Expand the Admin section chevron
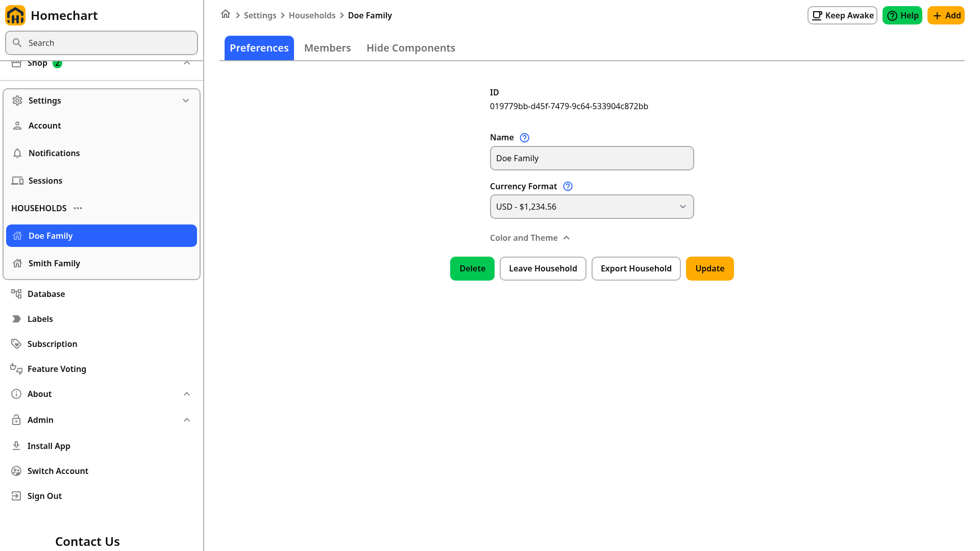 (x=187, y=420)
